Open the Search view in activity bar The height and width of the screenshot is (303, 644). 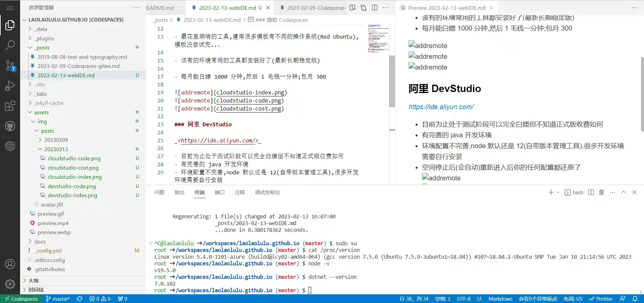(x=10, y=45)
